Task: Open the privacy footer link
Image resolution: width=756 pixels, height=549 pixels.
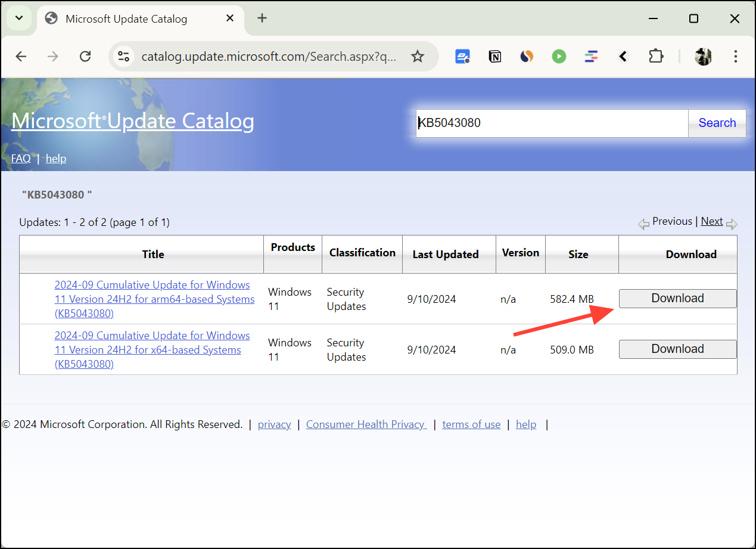Action: [x=275, y=424]
